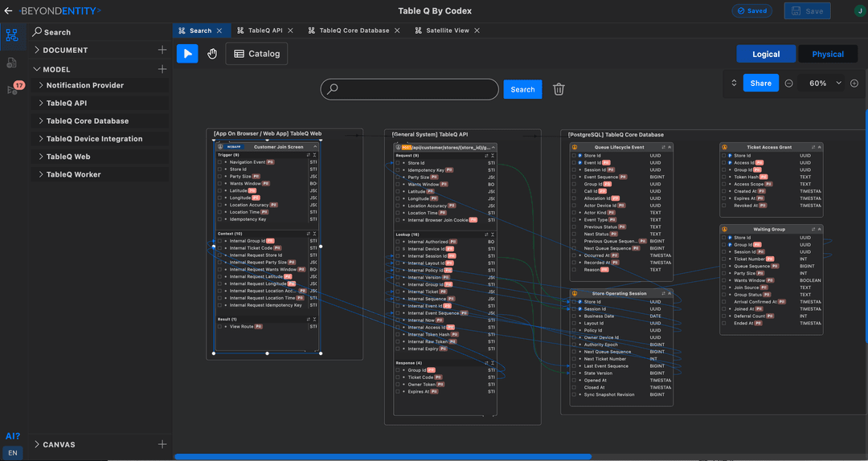The image size is (868, 461).
Task: Select the Search tab
Action: pos(200,31)
